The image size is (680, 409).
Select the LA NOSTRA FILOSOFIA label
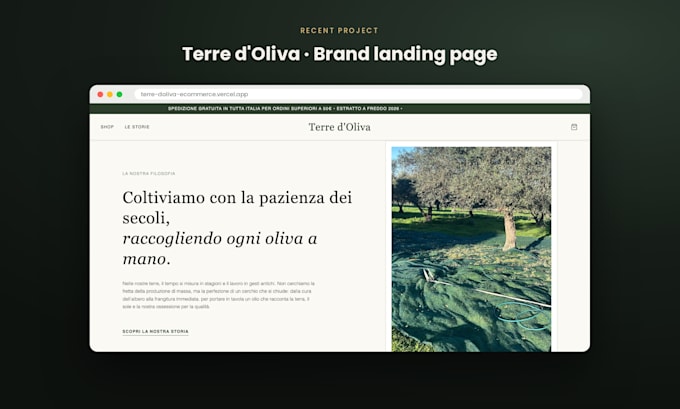(x=149, y=173)
